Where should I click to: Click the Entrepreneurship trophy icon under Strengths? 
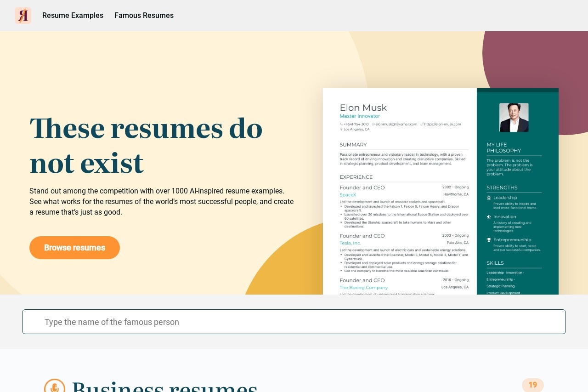(x=488, y=239)
